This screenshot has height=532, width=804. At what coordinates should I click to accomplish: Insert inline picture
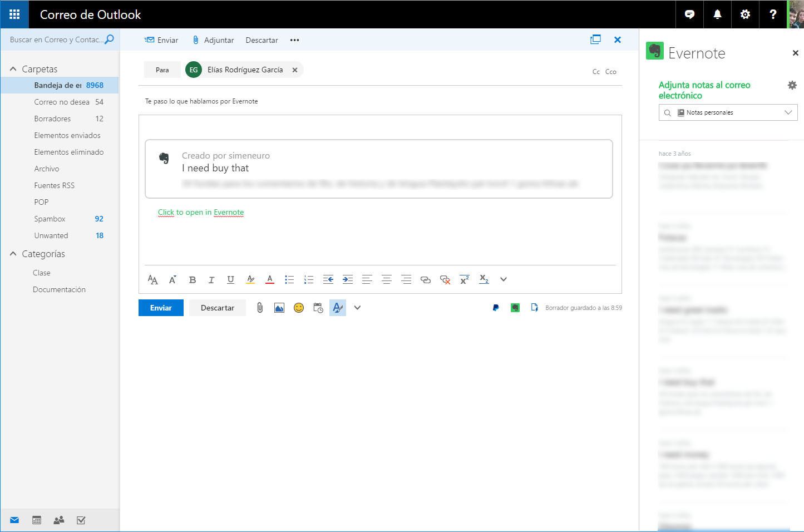pyautogui.click(x=279, y=308)
